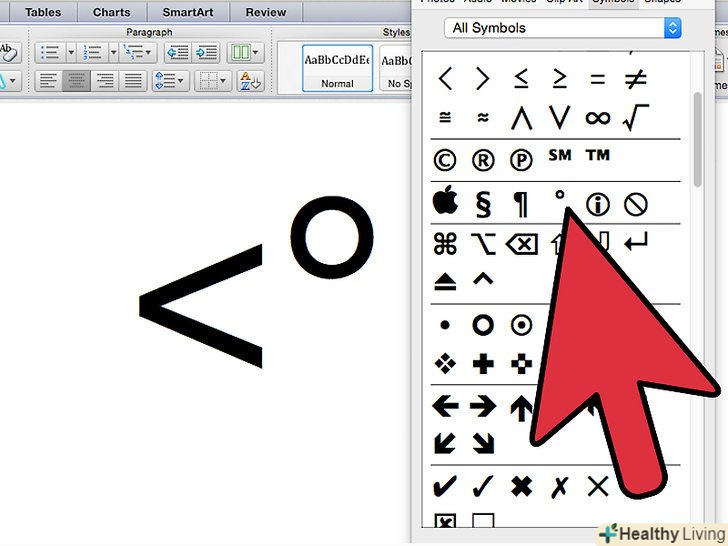Toggle justify text alignment
This screenshot has width=728, height=546.
(x=133, y=81)
